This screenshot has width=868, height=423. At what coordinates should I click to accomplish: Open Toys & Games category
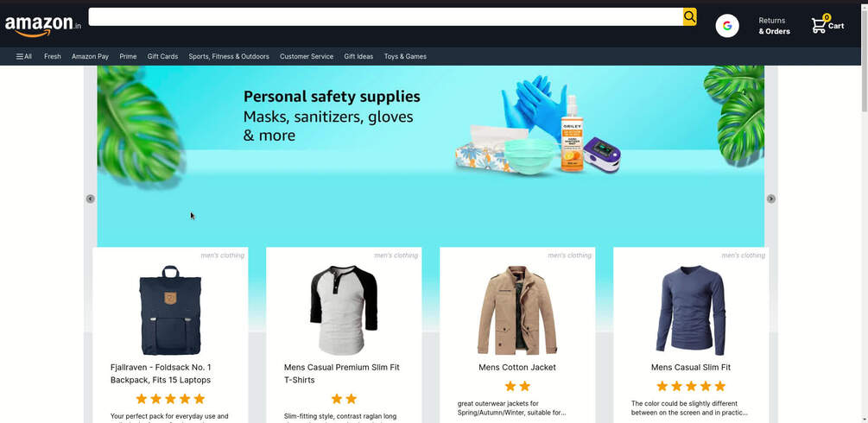405,56
